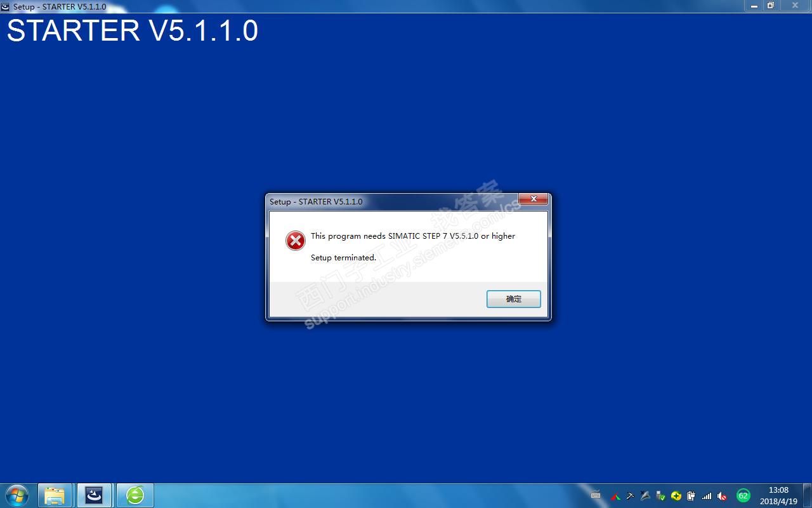Open the Windows Start menu
This screenshot has height=508, width=812.
point(17,495)
